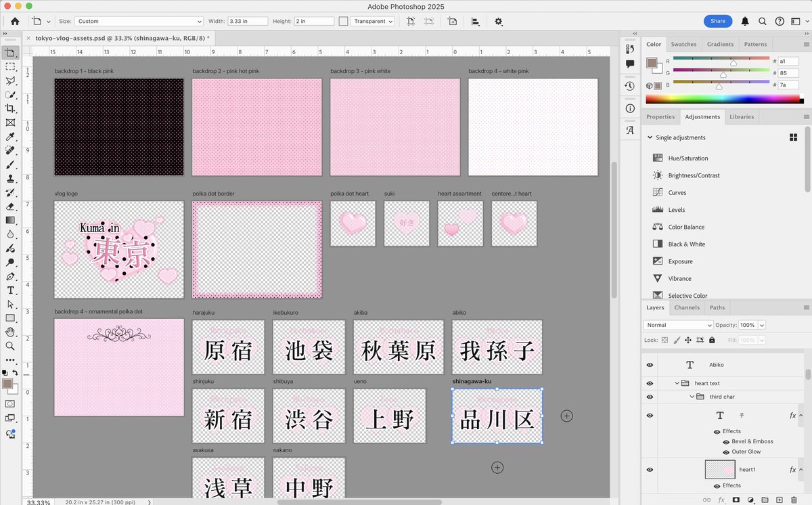Screen dimensions: 812x505
Task: Select the Rectangular Marquee tool
Action: (x=10, y=66)
